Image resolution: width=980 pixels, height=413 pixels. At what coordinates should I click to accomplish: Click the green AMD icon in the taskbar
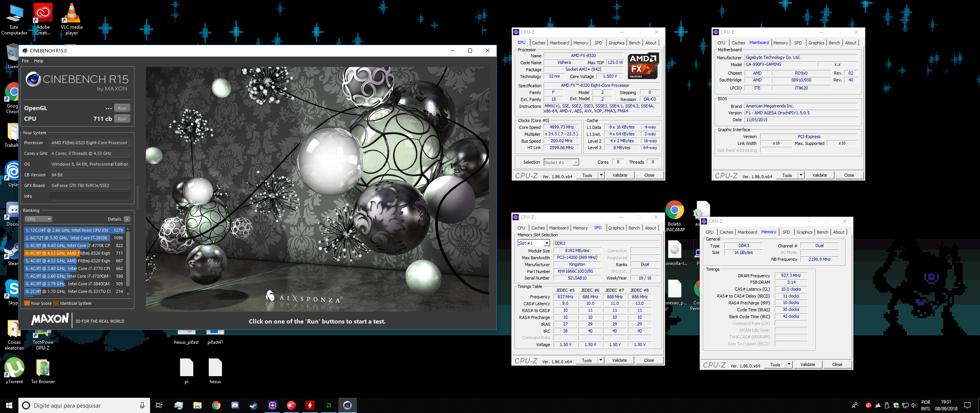(329, 405)
